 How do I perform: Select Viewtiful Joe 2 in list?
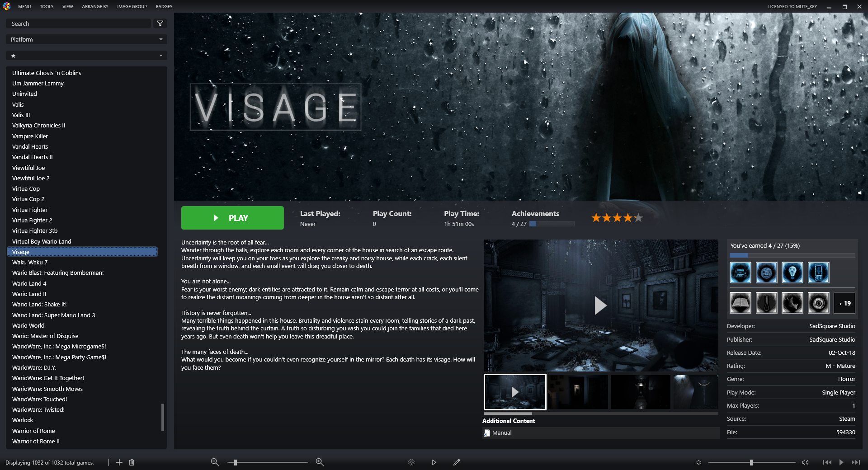82,178
